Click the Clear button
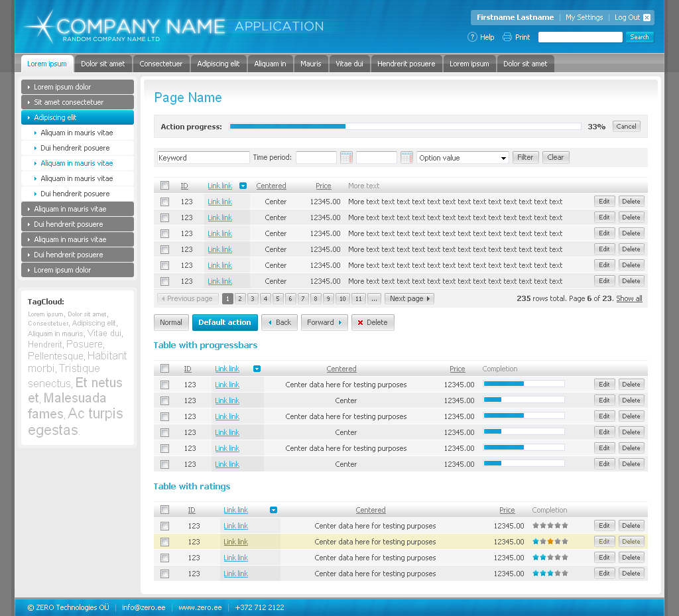The height and width of the screenshot is (616, 679). pos(556,158)
